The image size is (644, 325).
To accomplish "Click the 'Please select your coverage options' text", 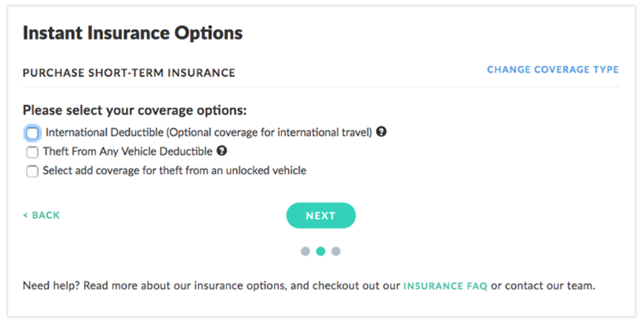I will 135,111.
